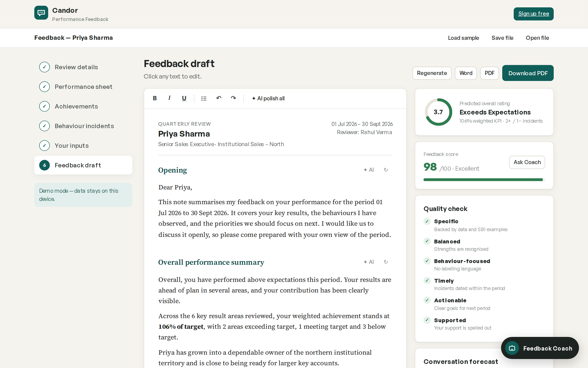Image resolution: width=588 pixels, height=368 pixels.
Task: Edit the Dear Priya greeting text
Action: coord(175,187)
